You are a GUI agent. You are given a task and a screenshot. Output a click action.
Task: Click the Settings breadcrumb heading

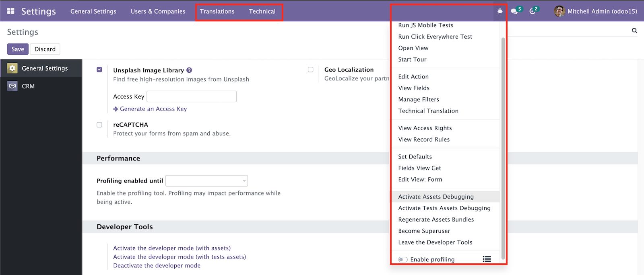click(x=23, y=32)
